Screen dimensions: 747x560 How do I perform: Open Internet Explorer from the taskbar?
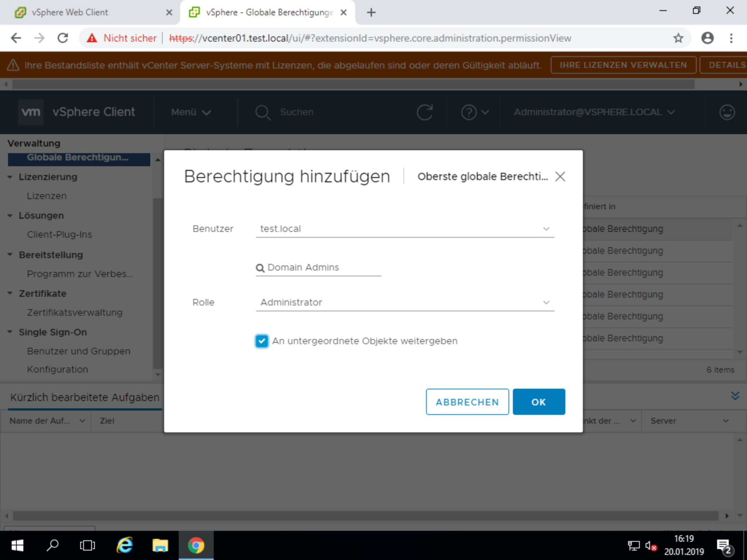click(124, 545)
